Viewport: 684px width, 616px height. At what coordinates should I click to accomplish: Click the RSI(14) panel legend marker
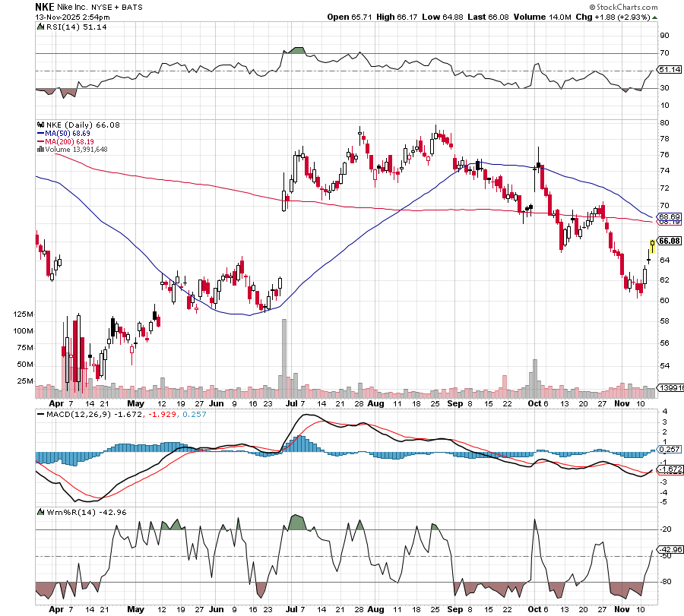(x=40, y=27)
